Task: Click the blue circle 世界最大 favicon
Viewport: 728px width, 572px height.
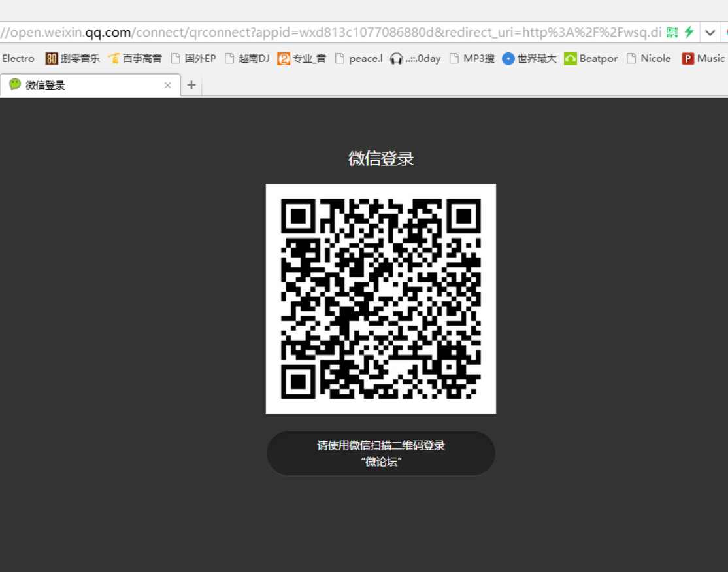Action: [508, 58]
